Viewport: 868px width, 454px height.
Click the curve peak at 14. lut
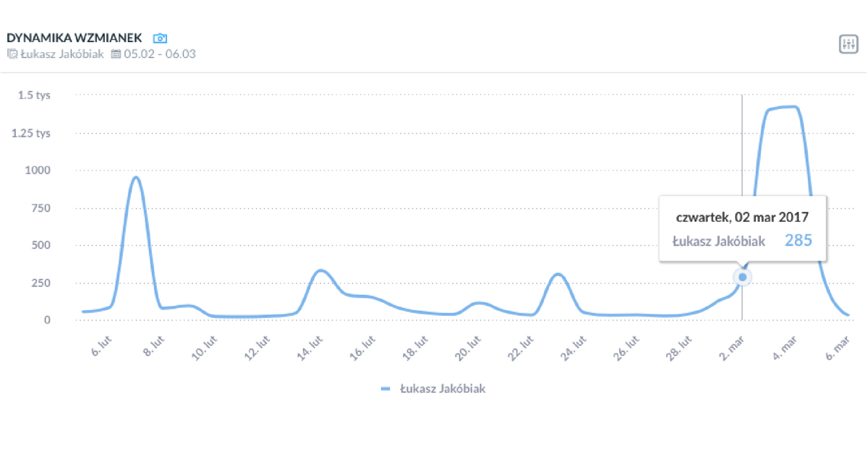tap(320, 271)
